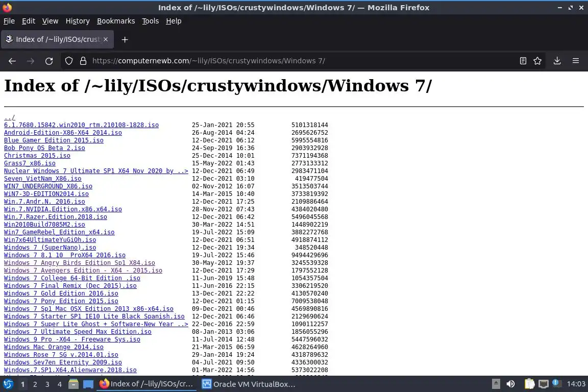The width and height of the screenshot is (588, 392).
Task: Click the forward navigation arrow
Action: (31, 61)
